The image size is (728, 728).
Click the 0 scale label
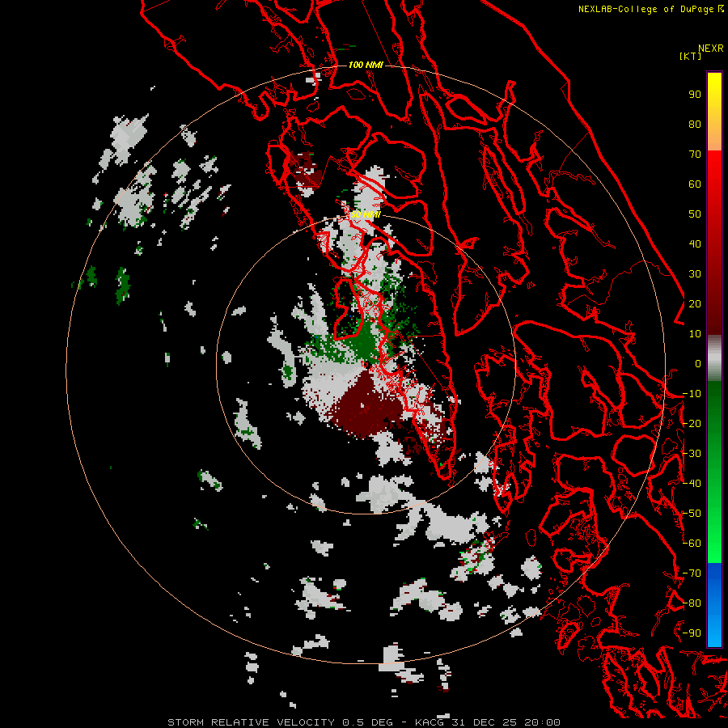(698, 363)
